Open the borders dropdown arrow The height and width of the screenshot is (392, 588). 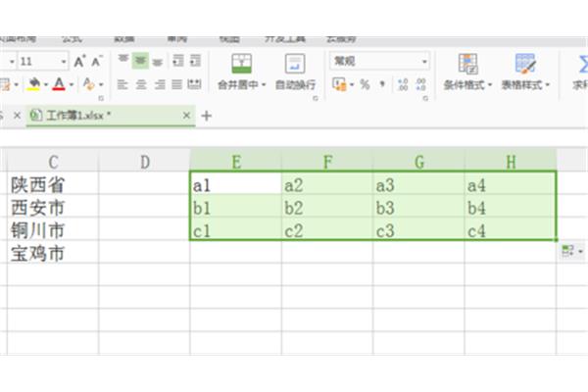16,85
